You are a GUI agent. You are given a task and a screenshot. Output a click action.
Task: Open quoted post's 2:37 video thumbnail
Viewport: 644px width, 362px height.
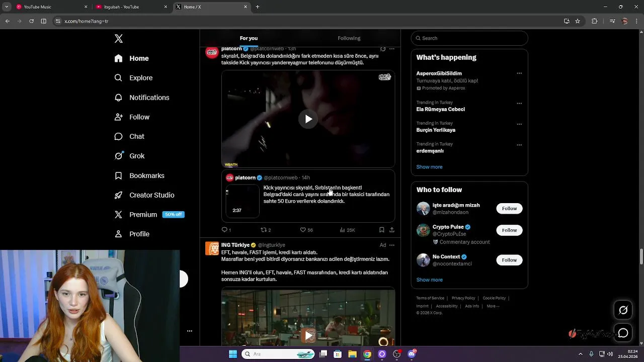click(243, 201)
